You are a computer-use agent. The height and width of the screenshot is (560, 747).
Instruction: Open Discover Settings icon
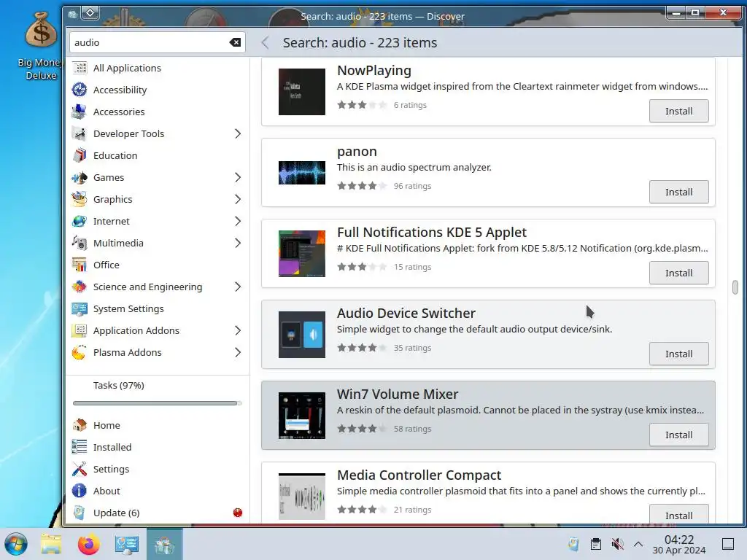[80, 469]
